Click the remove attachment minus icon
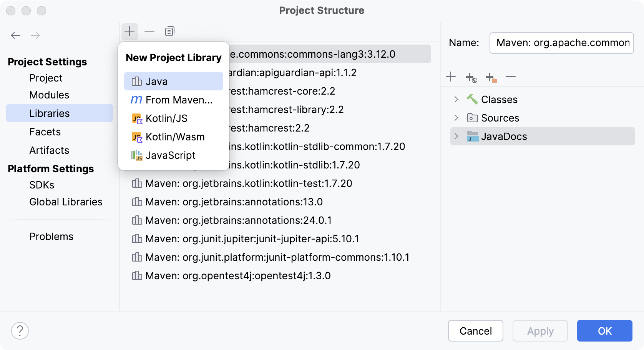Image resolution: width=644 pixels, height=350 pixels. pos(510,77)
